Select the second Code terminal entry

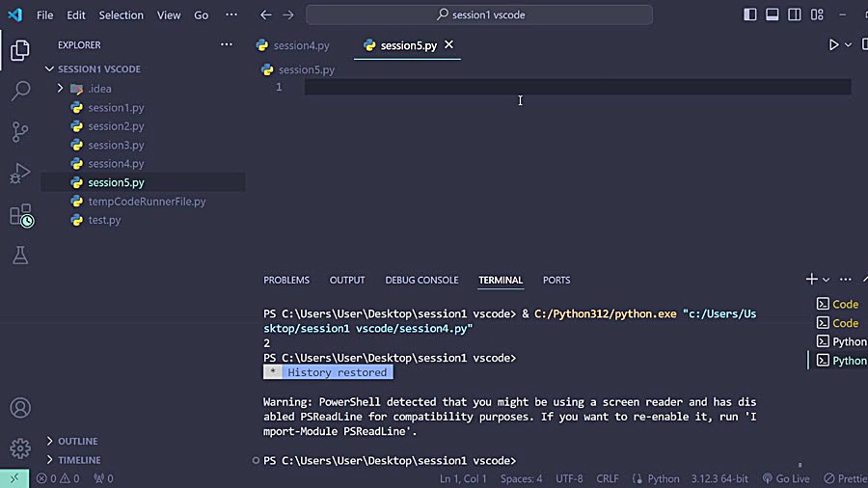point(837,323)
